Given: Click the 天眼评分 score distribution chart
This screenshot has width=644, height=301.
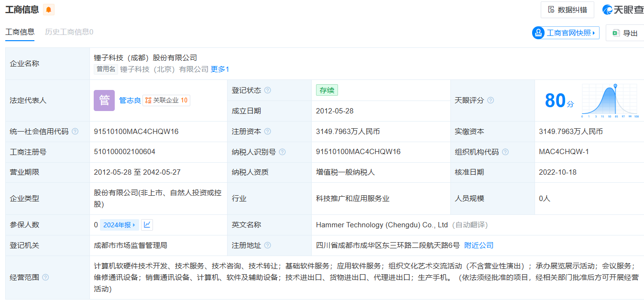Looking at the screenshot, I should pyautogui.click(x=610, y=100).
